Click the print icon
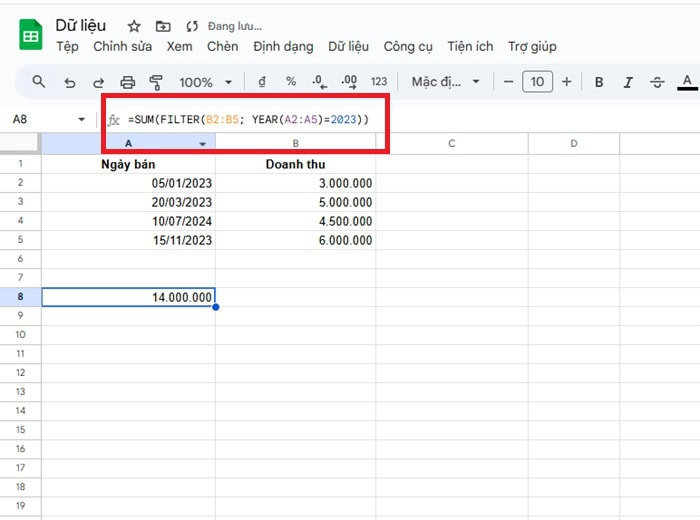700x520 pixels. click(127, 82)
